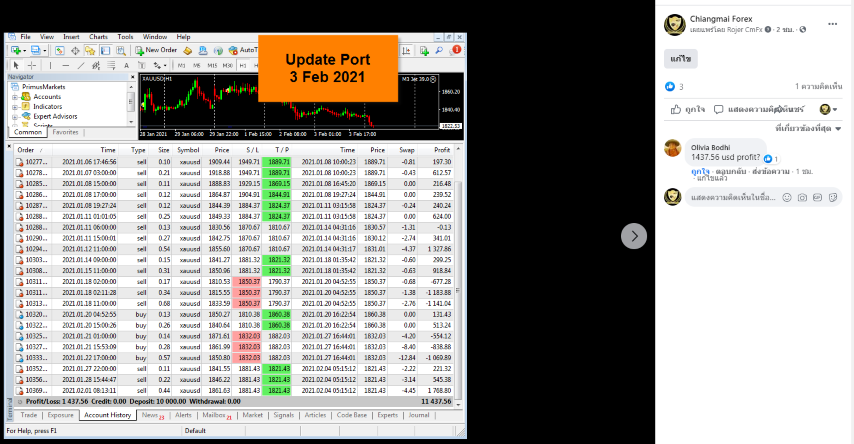The height and width of the screenshot is (444, 854).
Task: Select the Equidistant Channel tool
Action: (96, 65)
